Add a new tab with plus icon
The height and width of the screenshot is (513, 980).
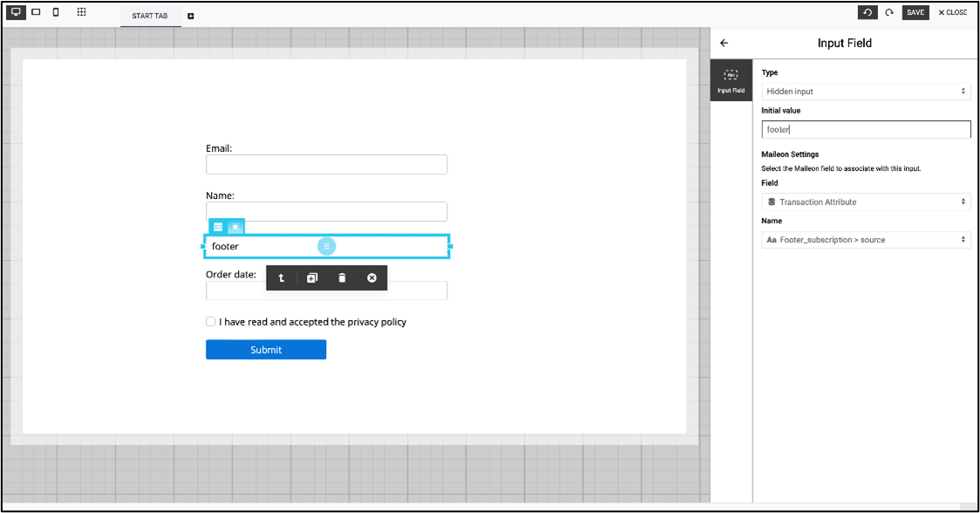tap(191, 17)
